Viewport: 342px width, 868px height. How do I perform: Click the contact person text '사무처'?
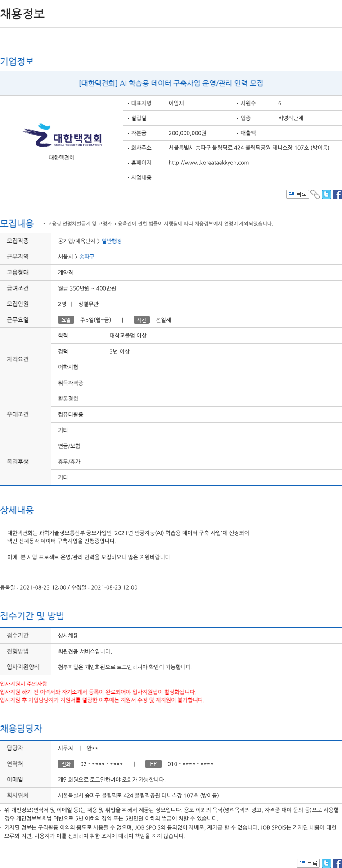66,748
